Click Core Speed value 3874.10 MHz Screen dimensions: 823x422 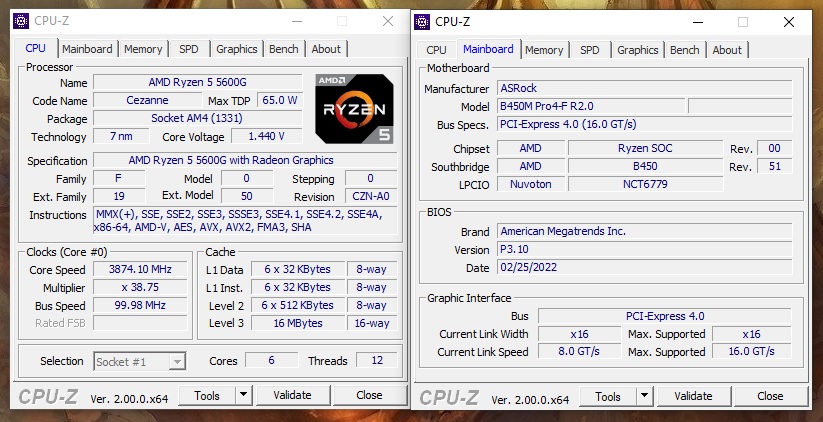pos(140,269)
